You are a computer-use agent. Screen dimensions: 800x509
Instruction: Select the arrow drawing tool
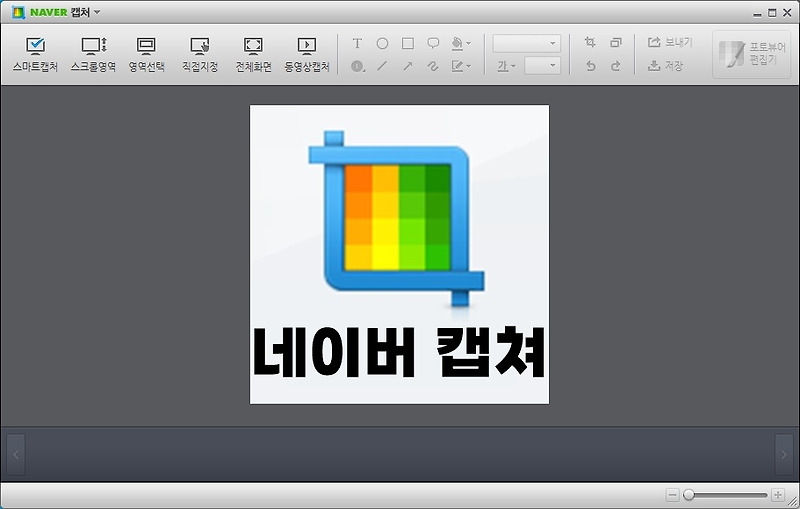point(408,66)
